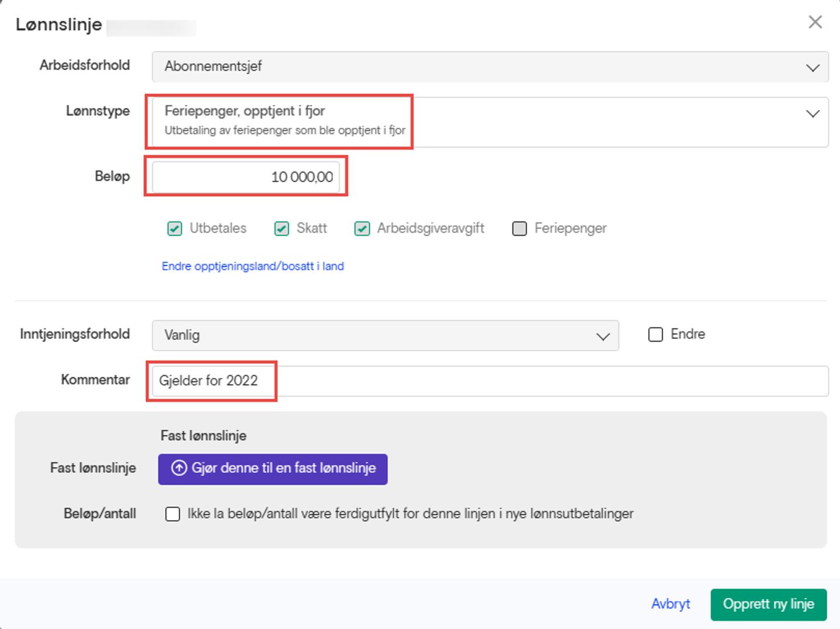
Task: Check the Endre checkbox beside Inntjeningsforhold
Action: (655, 334)
